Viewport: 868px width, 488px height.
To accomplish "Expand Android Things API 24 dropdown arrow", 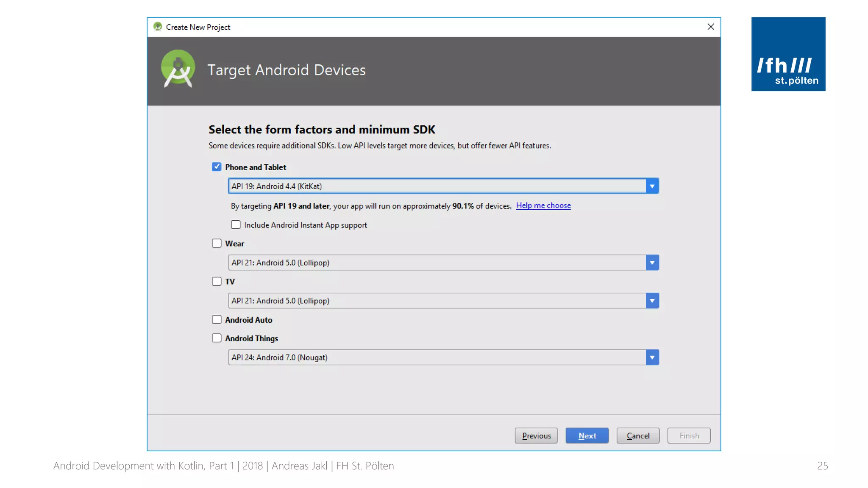I will 652,358.
